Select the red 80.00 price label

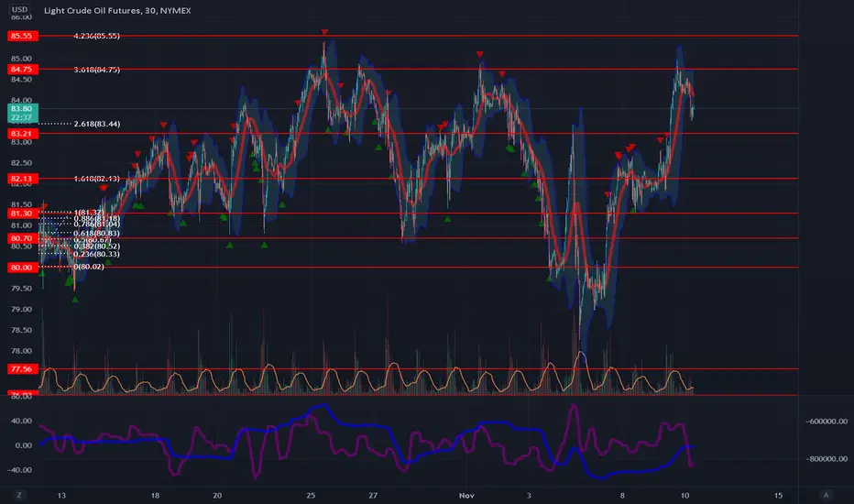(x=22, y=268)
